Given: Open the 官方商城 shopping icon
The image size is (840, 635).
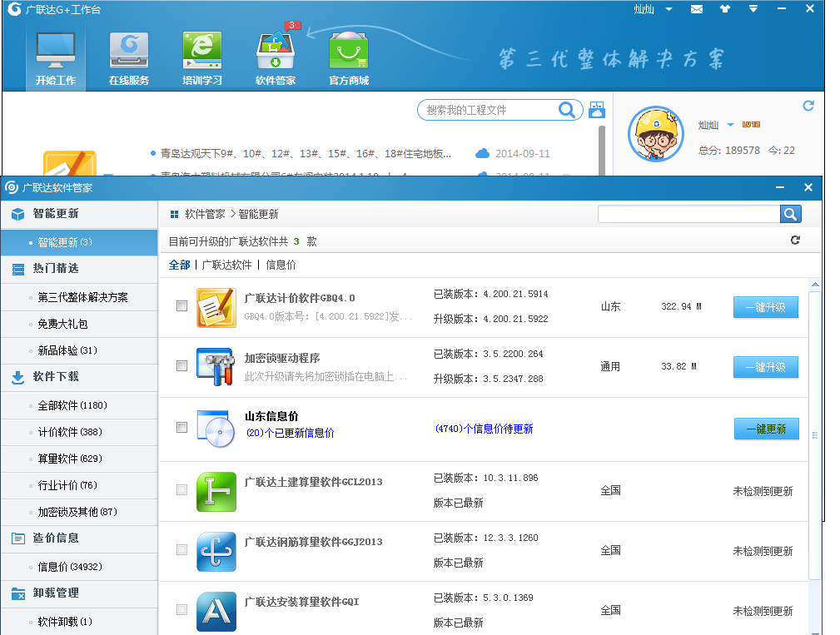Looking at the screenshot, I should (x=349, y=57).
